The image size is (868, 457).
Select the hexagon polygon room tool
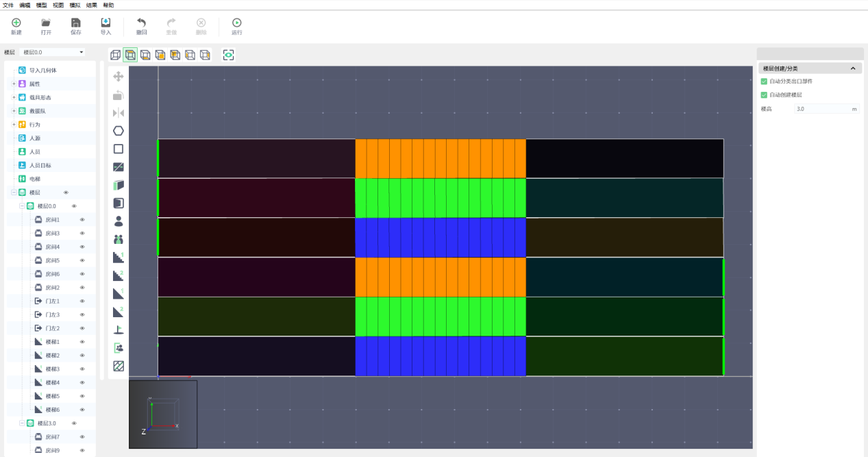(119, 131)
